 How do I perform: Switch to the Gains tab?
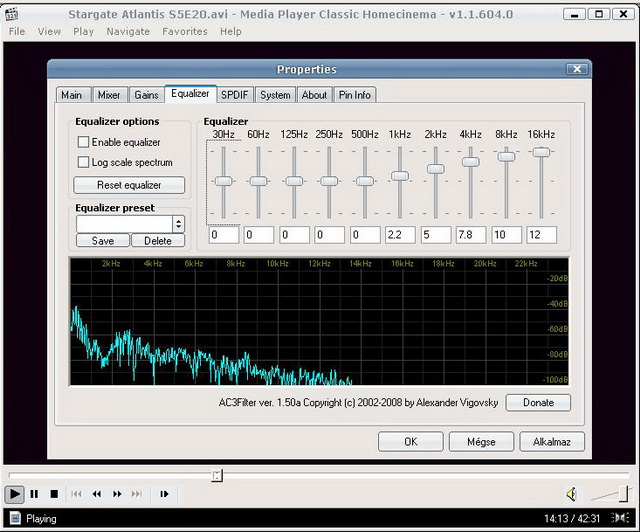[x=147, y=95]
